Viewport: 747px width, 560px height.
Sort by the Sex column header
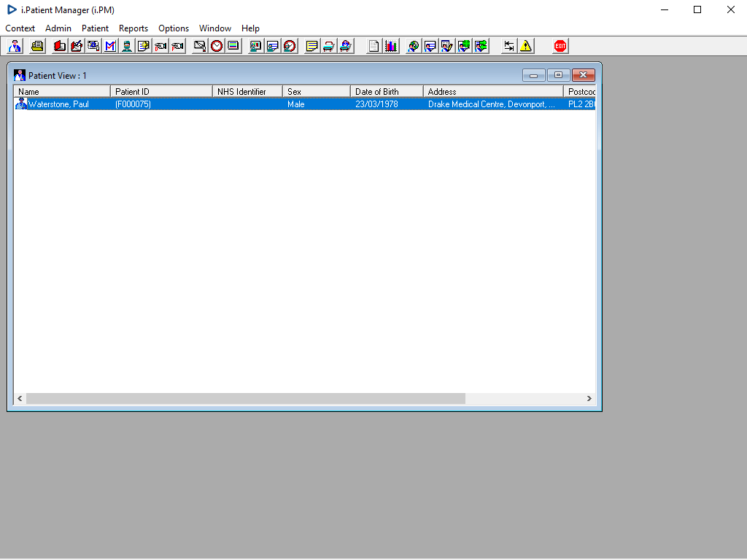pos(317,91)
